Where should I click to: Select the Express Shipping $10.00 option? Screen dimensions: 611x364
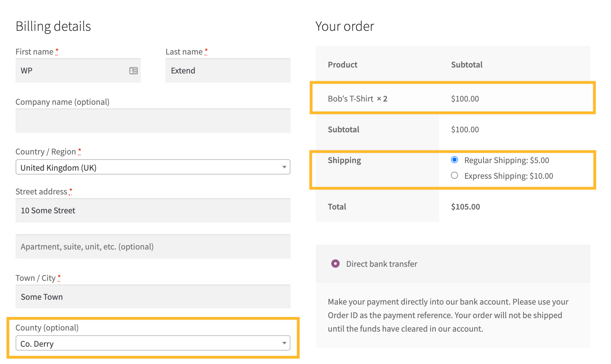(454, 176)
